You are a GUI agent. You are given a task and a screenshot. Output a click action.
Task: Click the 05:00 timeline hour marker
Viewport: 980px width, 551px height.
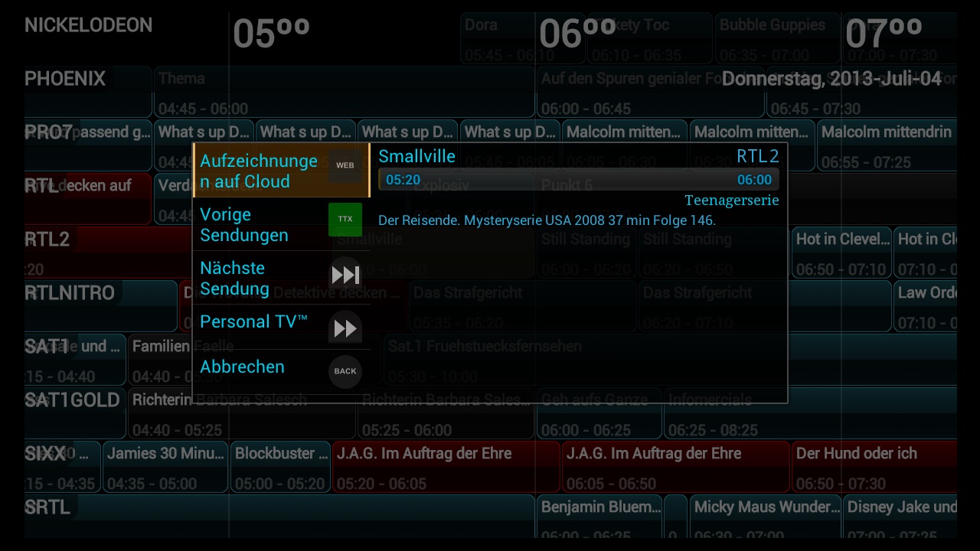coord(271,34)
